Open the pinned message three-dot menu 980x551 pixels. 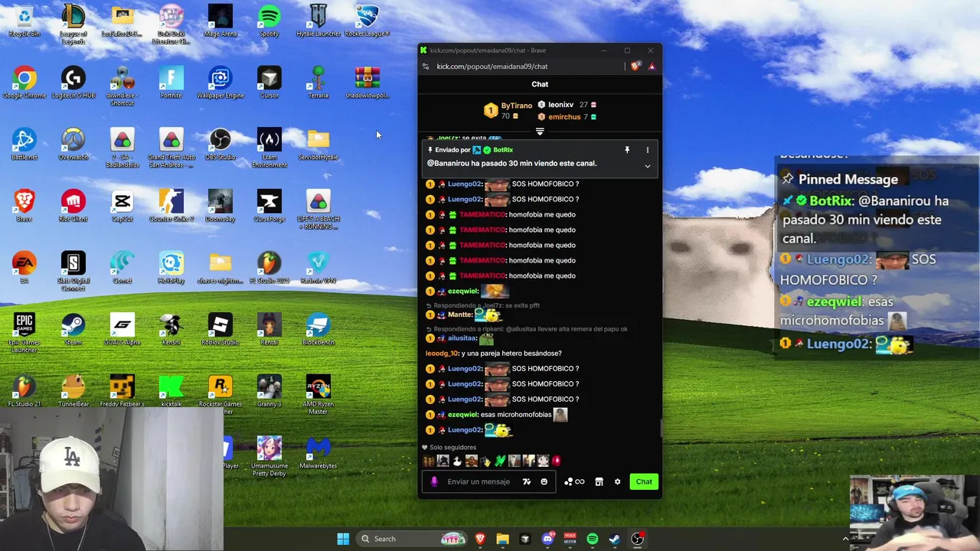(647, 150)
